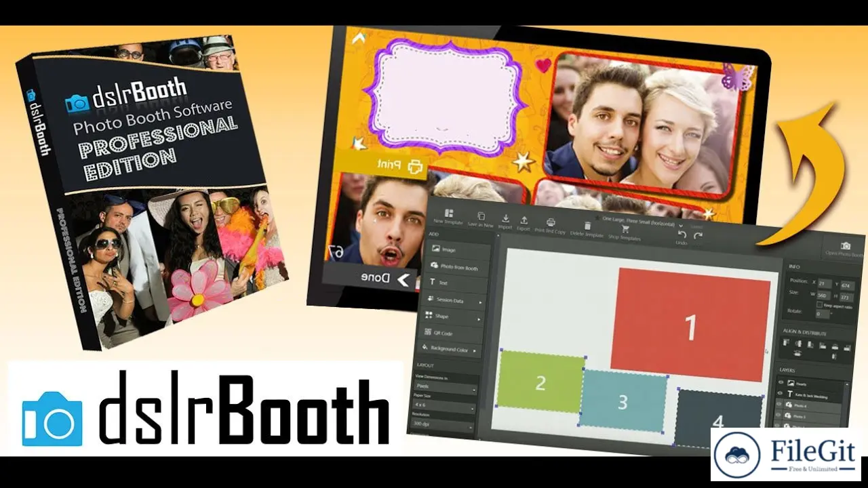Image resolution: width=868 pixels, height=488 pixels.
Task: Select green photo placeholder 2 on canvas
Action: (x=540, y=382)
